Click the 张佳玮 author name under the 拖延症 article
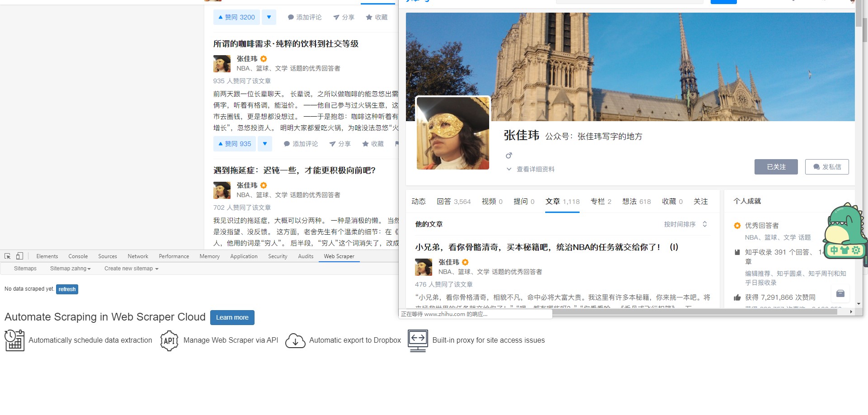 tap(247, 185)
